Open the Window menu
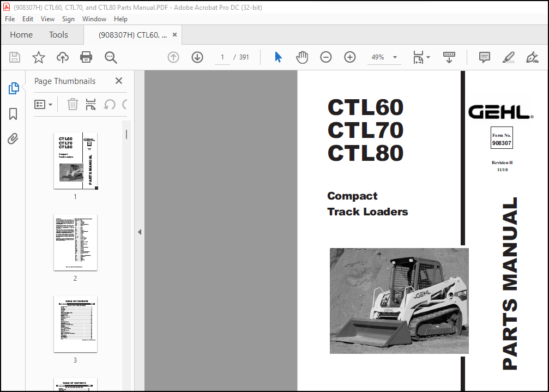549x392 pixels. pyautogui.click(x=94, y=19)
